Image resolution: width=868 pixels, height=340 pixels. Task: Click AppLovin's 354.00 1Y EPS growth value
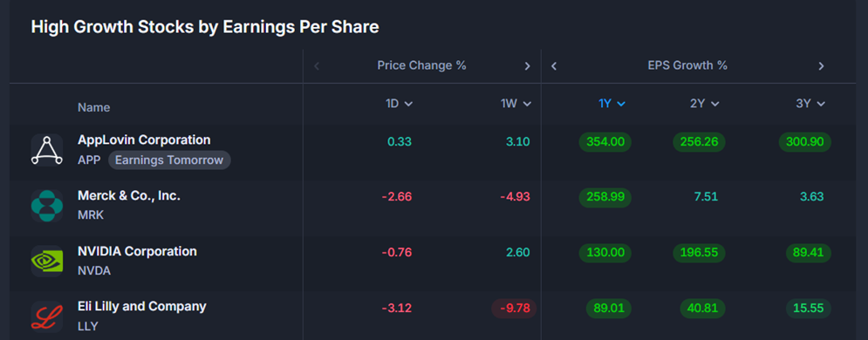[x=605, y=142]
